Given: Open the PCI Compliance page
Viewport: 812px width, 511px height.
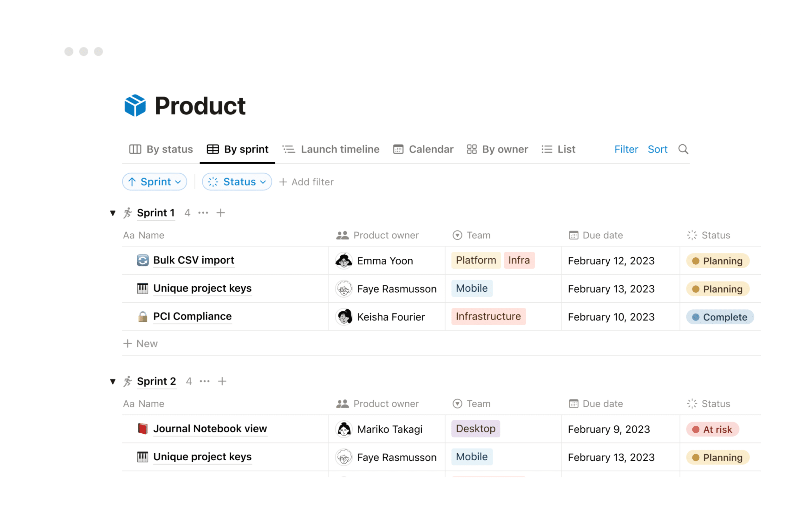Looking at the screenshot, I should tap(192, 316).
